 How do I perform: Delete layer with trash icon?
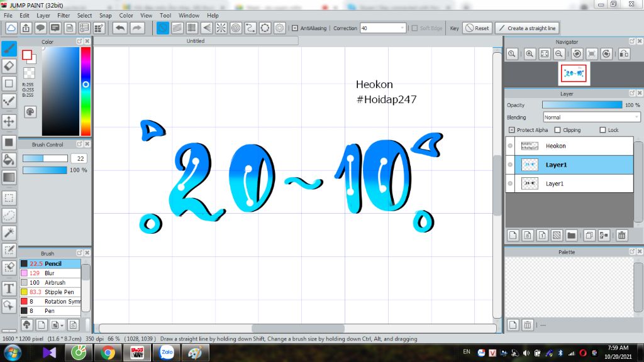pyautogui.click(x=622, y=235)
